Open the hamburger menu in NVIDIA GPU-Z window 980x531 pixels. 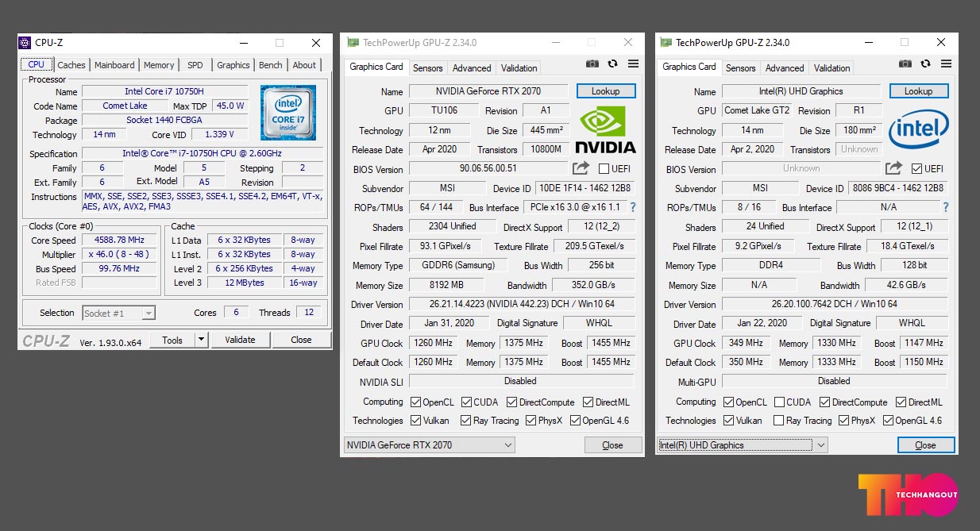[633, 64]
